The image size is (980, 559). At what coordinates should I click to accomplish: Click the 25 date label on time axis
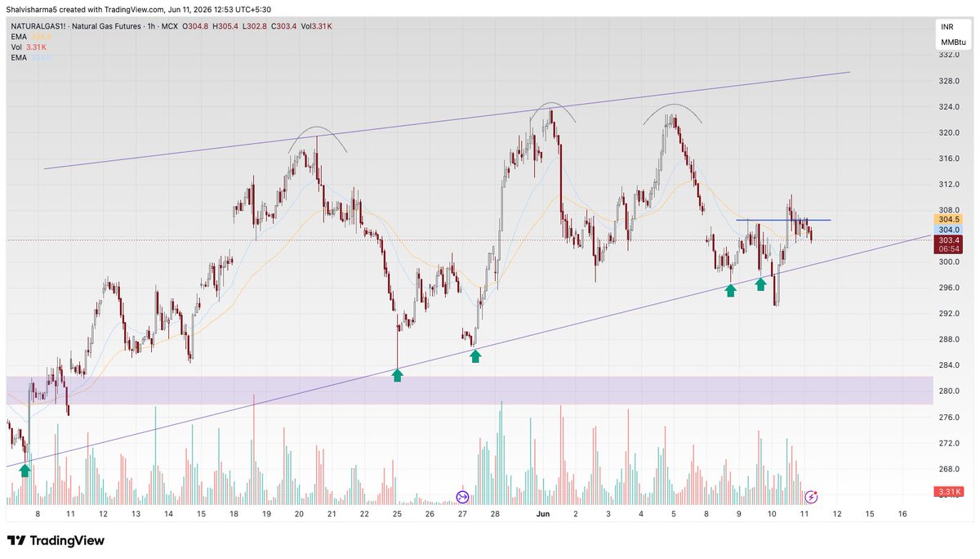(397, 514)
